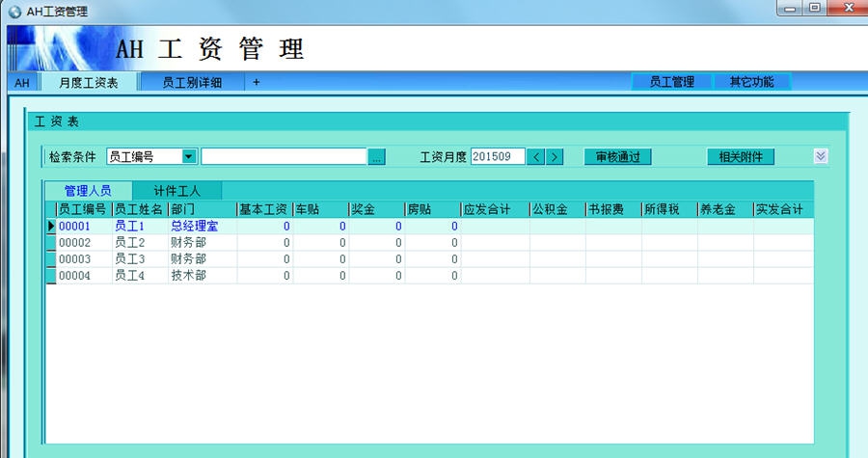Expand the double-chevron panel toggle
The image size is (868, 458).
click(x=821, y=156)
